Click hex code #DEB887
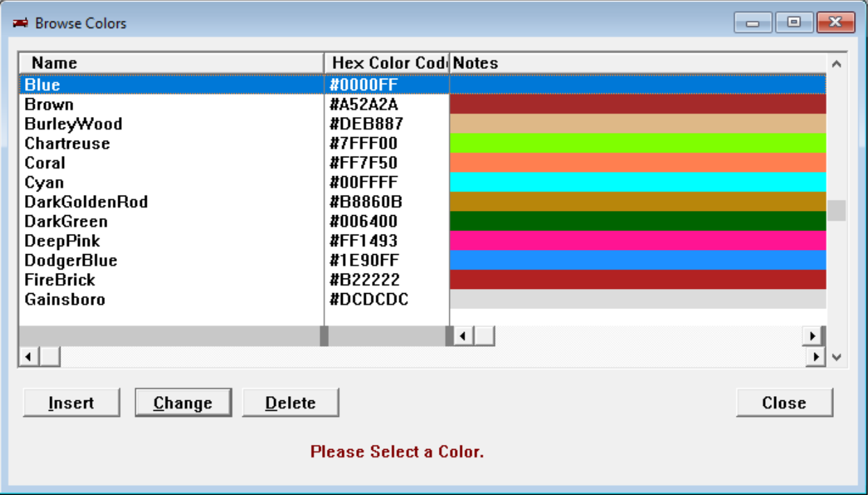Image resolution: width=868 pixels, height=495 pixels. click(x=366, y=124)
